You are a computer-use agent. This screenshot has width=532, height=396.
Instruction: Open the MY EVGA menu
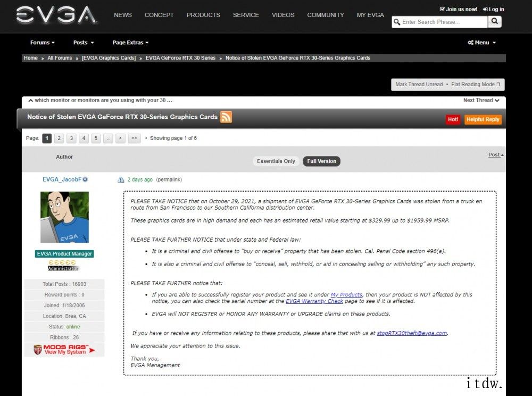click(x=370, y=15)
